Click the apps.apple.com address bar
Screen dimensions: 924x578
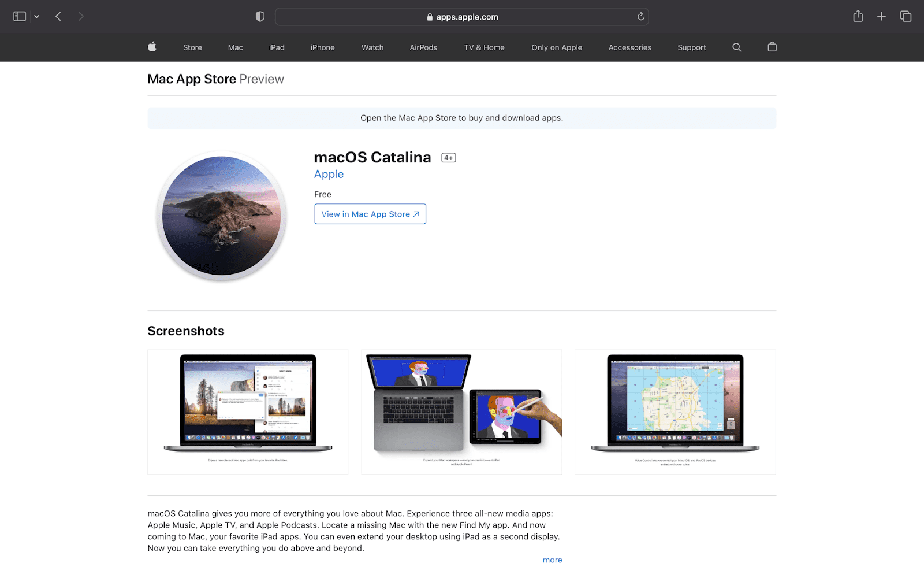[x=462, y=17]
